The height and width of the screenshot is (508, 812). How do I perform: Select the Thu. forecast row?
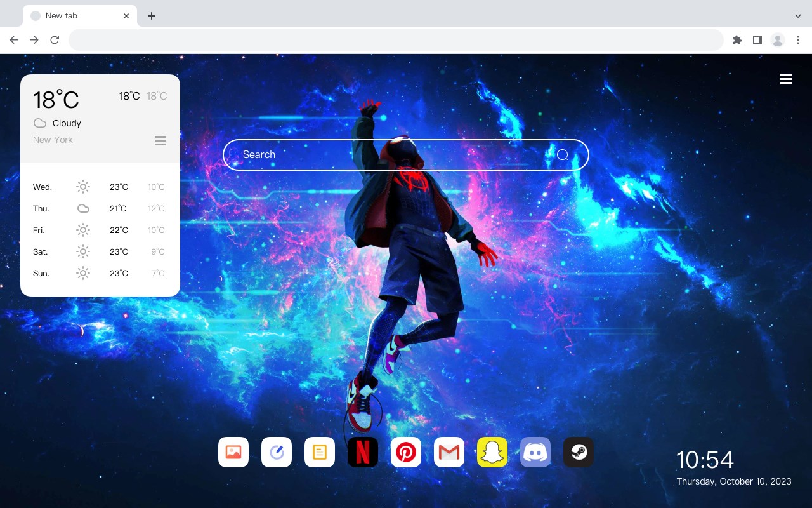pos(100,208)
